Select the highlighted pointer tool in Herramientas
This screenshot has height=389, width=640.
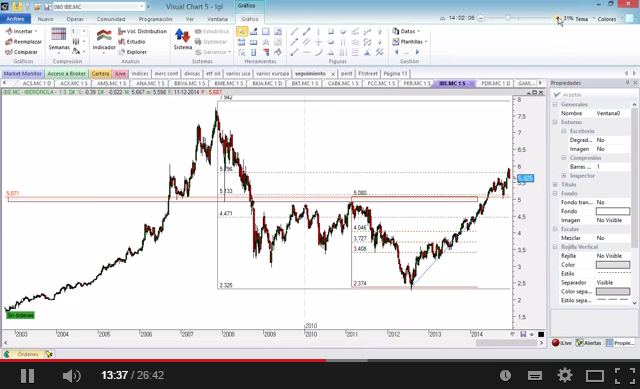click(242, 31)
